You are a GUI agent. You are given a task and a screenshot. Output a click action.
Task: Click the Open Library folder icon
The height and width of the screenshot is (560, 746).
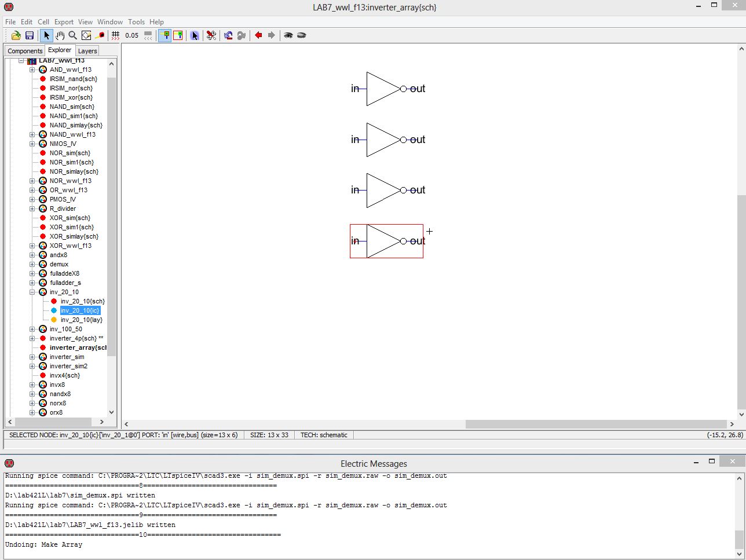point(16,35)
